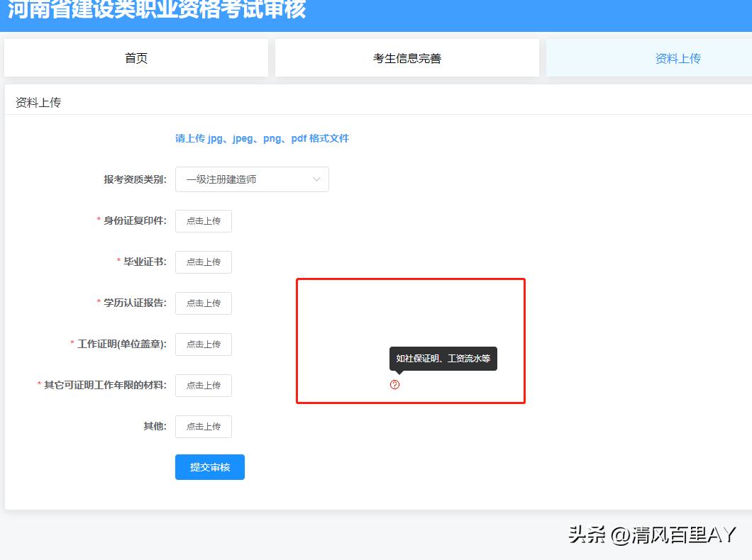Open the 报考资质类别 dropdown
752x560 pixels.
252,179
